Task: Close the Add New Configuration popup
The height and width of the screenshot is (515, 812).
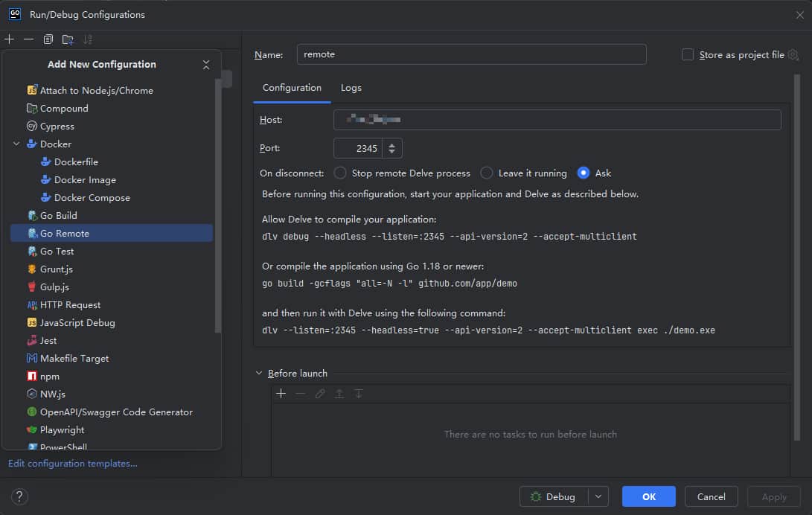Action: click(x=206, y=65)
